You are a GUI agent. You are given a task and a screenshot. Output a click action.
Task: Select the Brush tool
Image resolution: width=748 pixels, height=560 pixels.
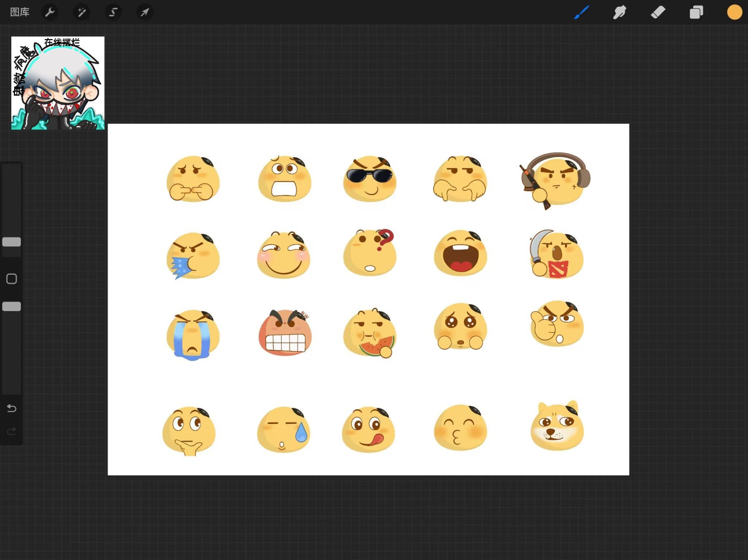click(x=581, y=12)
